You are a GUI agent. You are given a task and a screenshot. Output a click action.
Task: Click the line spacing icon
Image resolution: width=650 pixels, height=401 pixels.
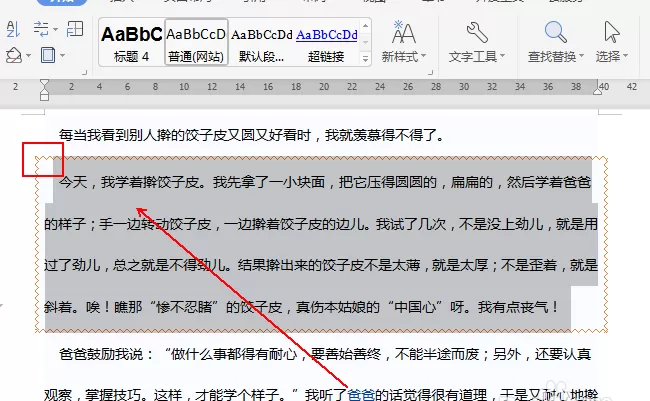(41, 29)
